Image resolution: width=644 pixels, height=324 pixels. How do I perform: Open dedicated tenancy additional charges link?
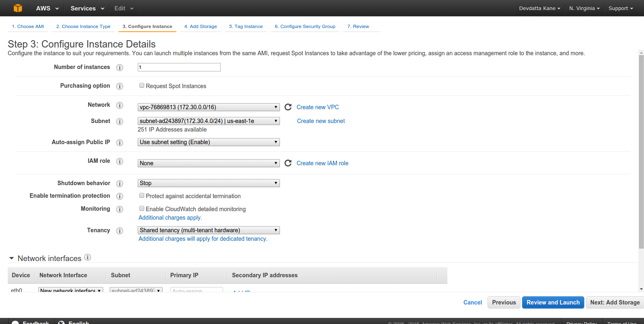click(203, 239)
